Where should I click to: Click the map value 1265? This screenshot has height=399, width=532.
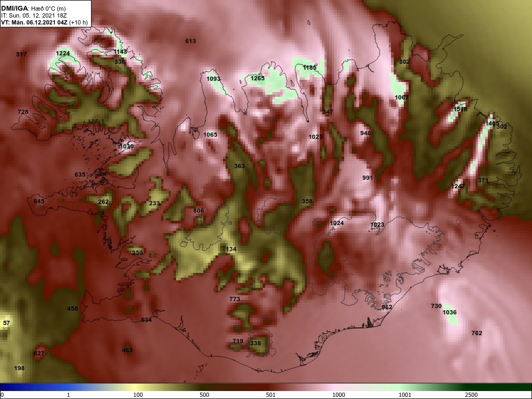(257, 78)
